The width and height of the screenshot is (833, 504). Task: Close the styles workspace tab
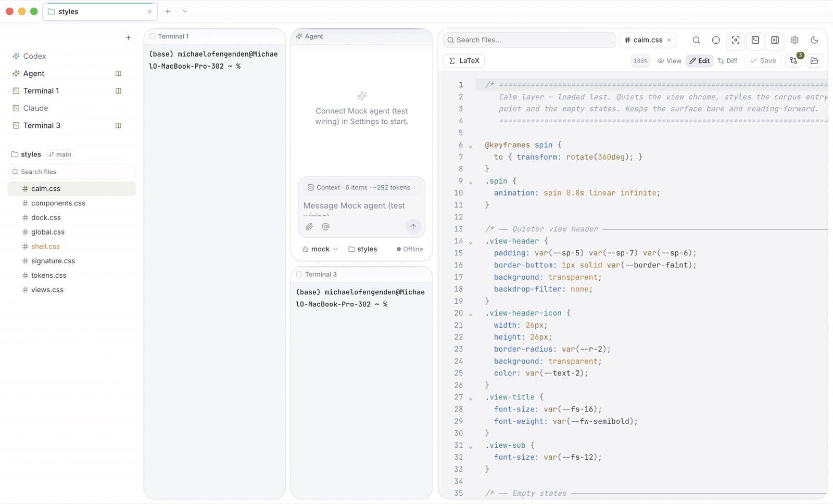(149, 11)
